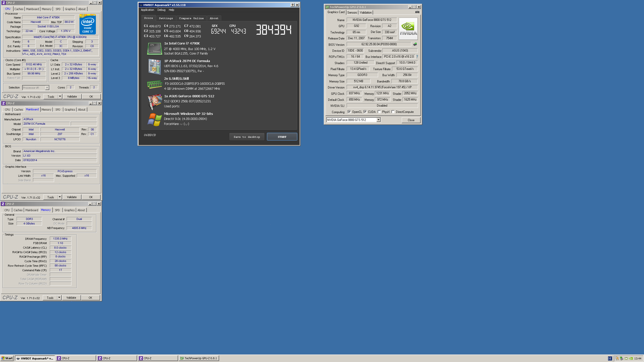Click the language indicator DE in system tray
The width and height of the screenshot is (644, 362).
pyautogui.click(x=610, y=358)
